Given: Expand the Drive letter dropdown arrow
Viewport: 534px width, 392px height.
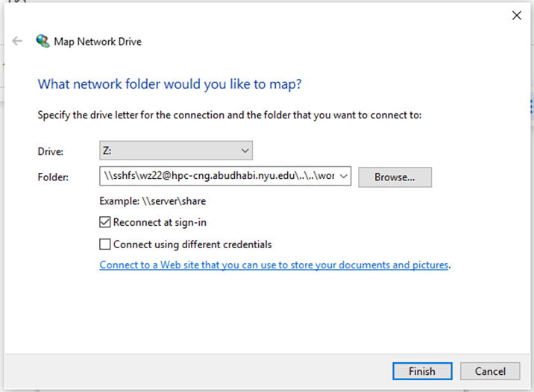Looking at the screenshot, I should tap(245, 151).
